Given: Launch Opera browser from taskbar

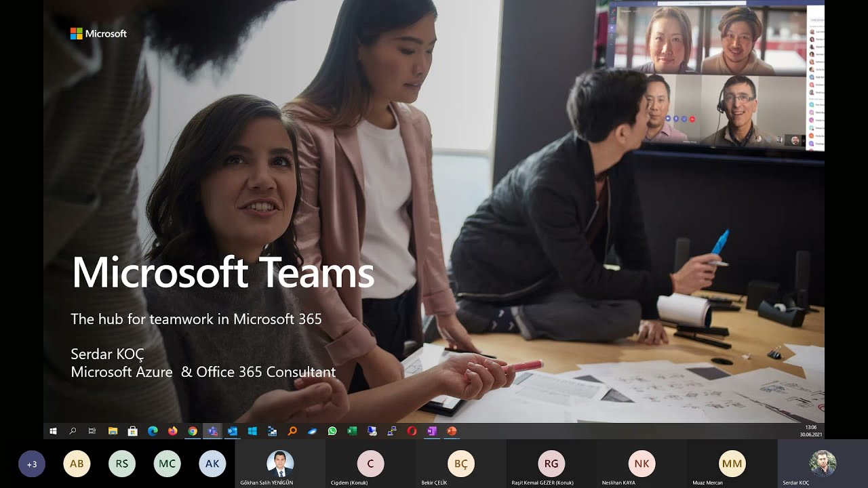Looking at the screenshot, I should pyautogui.click(x=412, y=430).
